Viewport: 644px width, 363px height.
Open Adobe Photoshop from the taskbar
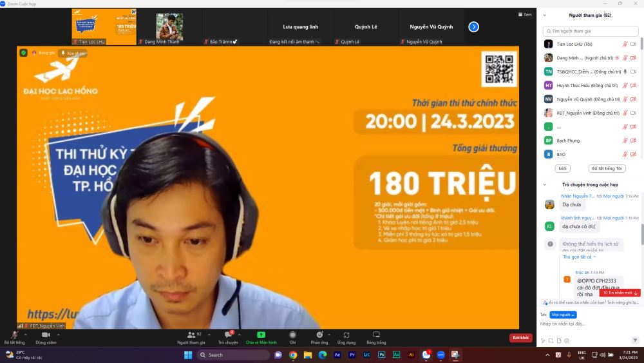381,355
